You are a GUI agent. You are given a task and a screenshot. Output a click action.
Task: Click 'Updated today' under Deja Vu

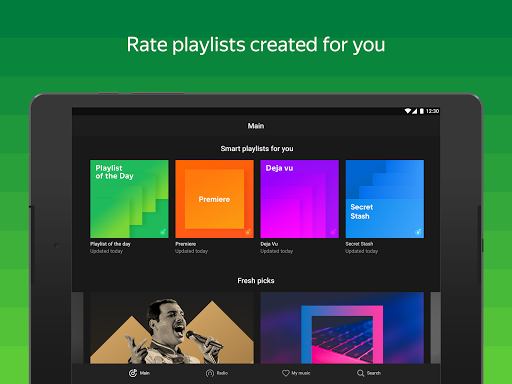coord(277,251)
